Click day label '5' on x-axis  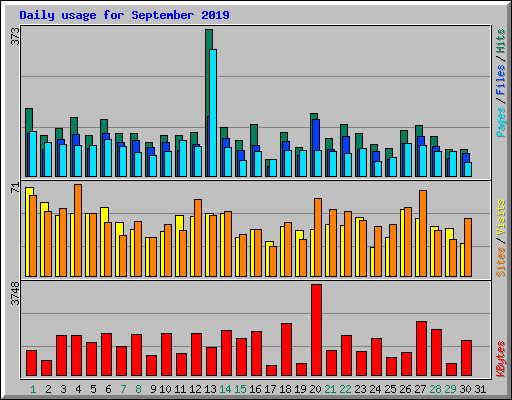click(93, 389)
